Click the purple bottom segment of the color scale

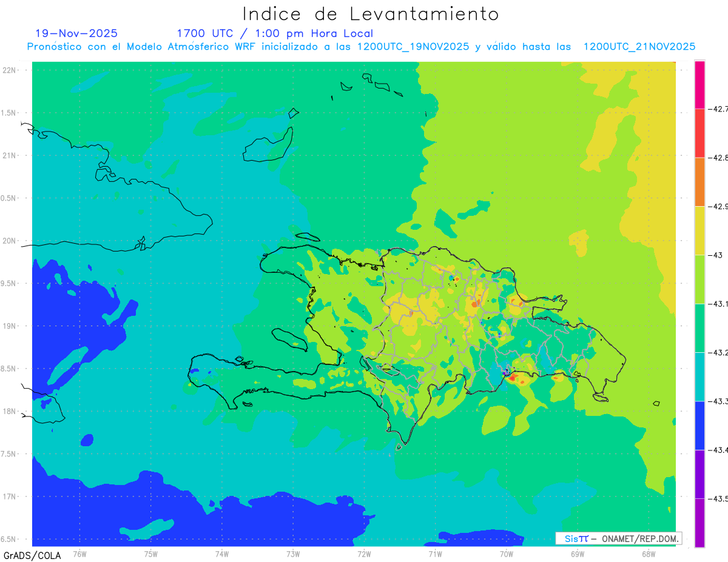pyautogui.click(x=699, y=523)
